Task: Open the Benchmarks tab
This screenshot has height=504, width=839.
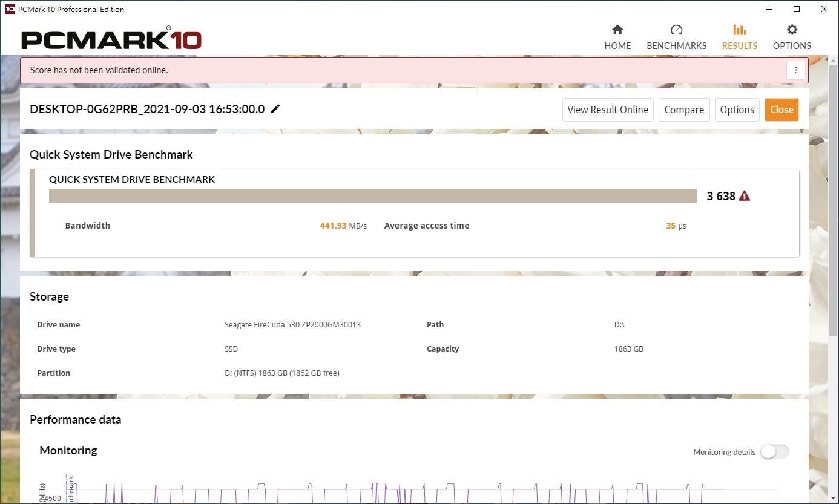Action: pos(676,38)
